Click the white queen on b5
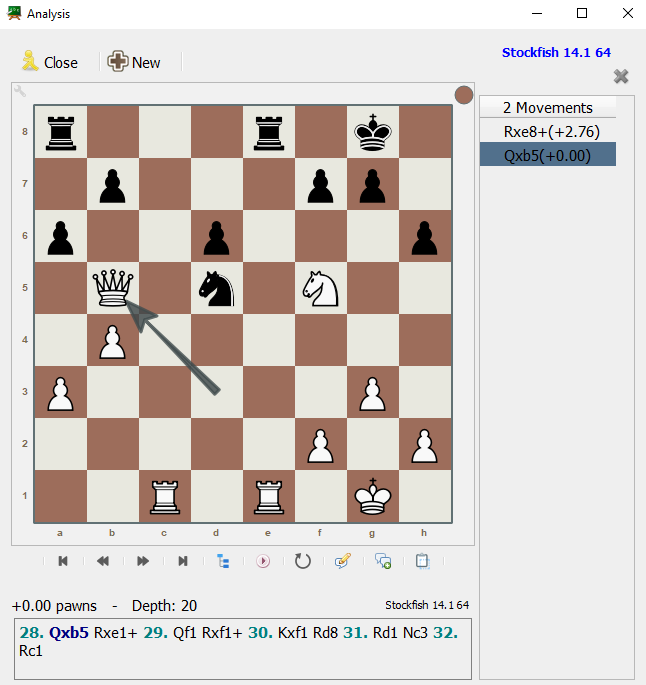This screenshot has width=646, height=685. click(113, 287)
